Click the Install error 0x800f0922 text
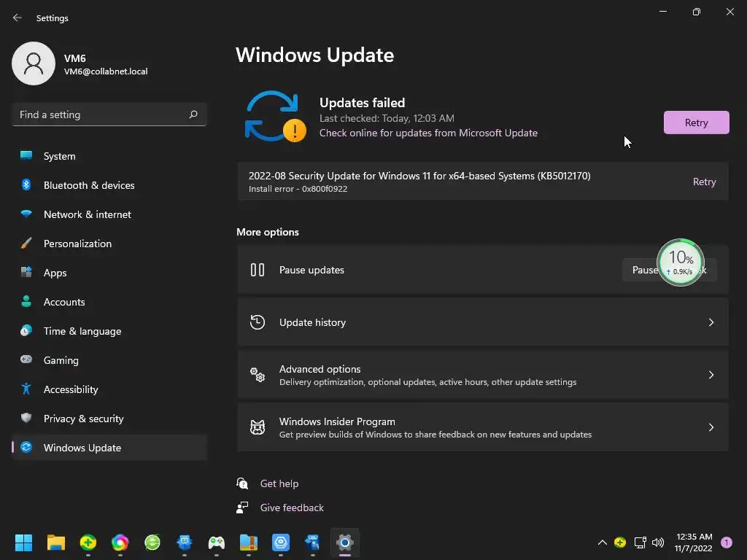 298,189
